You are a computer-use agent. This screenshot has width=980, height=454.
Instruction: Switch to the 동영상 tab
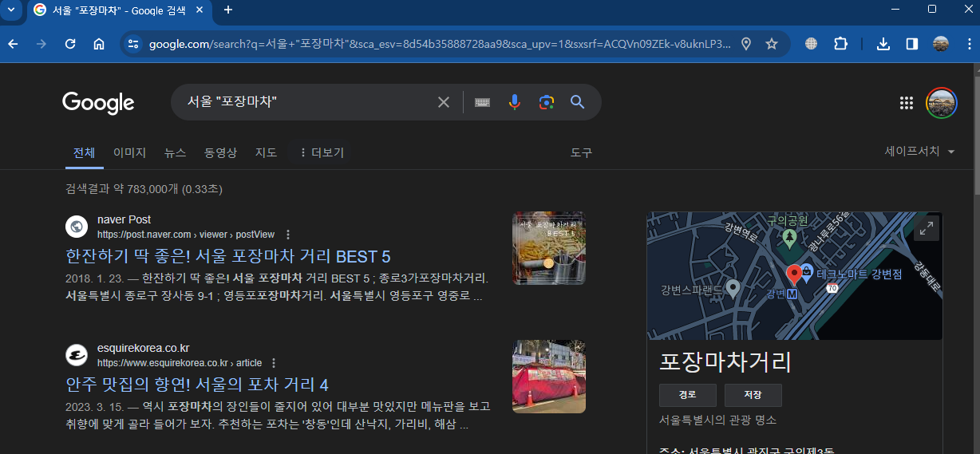tap(220, 152)
